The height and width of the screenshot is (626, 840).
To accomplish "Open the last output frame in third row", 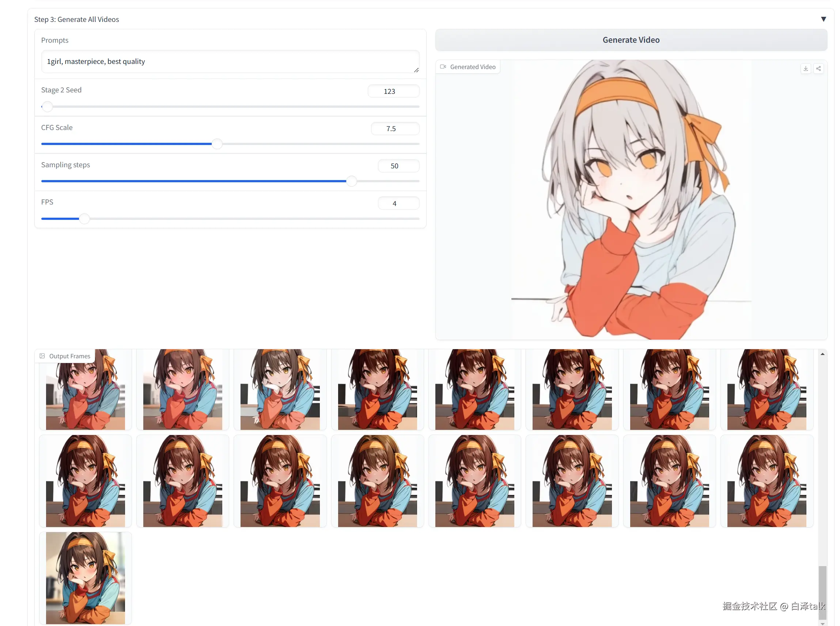I will tap(85, 577).
